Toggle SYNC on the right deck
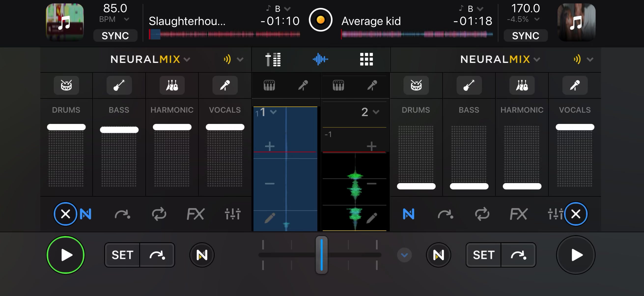 coord(526,36)
